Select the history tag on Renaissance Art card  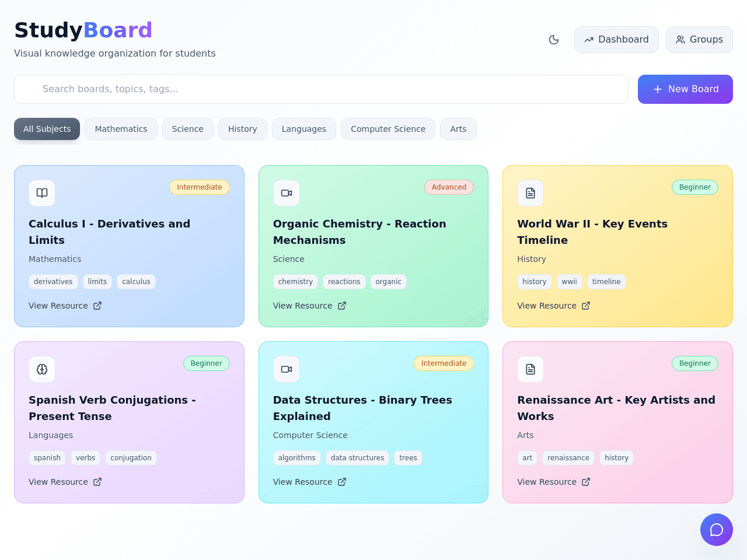pos(617,458)
